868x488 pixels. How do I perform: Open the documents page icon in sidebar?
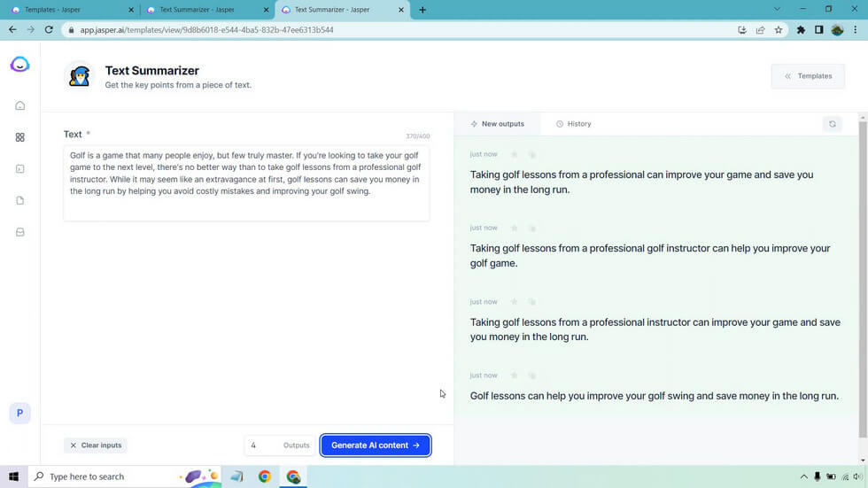coord(19,201)
